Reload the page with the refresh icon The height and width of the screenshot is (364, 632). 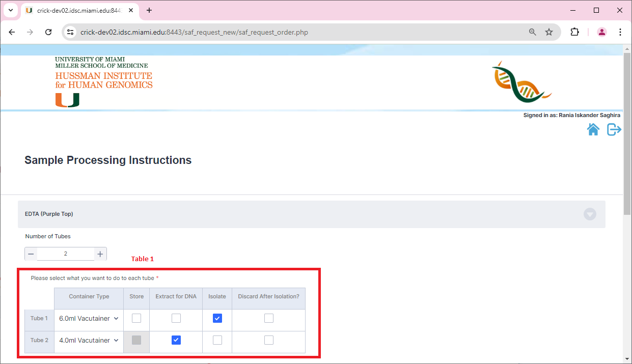point(48,32)
